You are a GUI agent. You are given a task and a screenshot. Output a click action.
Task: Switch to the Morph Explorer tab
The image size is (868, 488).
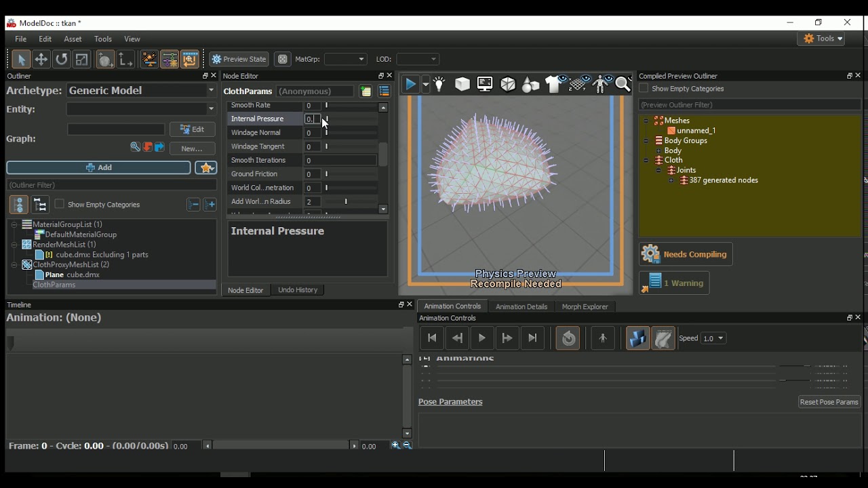coord(585,306)
